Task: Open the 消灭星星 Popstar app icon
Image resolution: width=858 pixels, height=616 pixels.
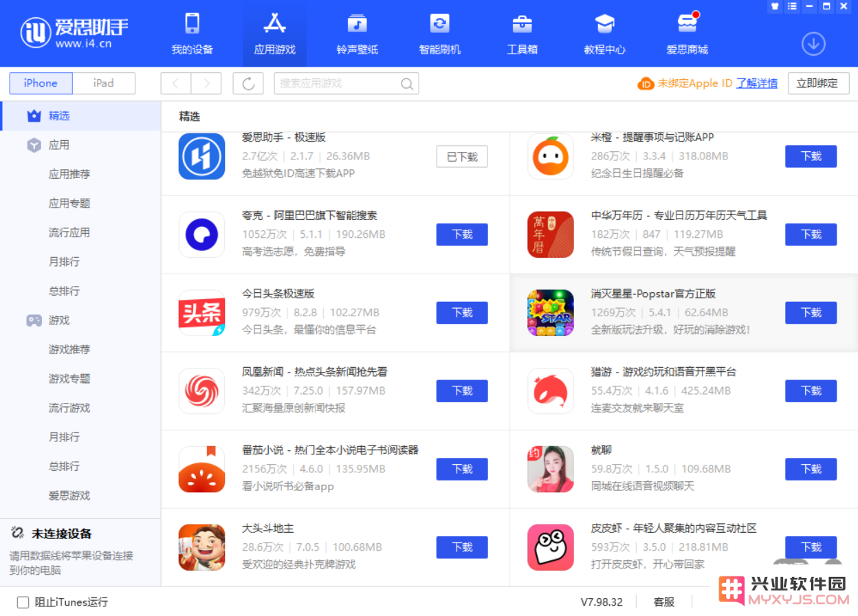Action: [x=551, y=313]
